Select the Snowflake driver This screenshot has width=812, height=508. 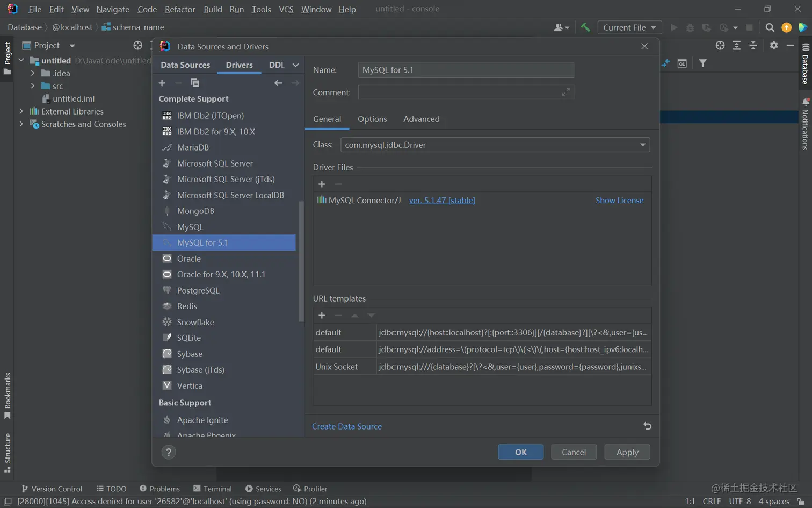pos(224,322)
